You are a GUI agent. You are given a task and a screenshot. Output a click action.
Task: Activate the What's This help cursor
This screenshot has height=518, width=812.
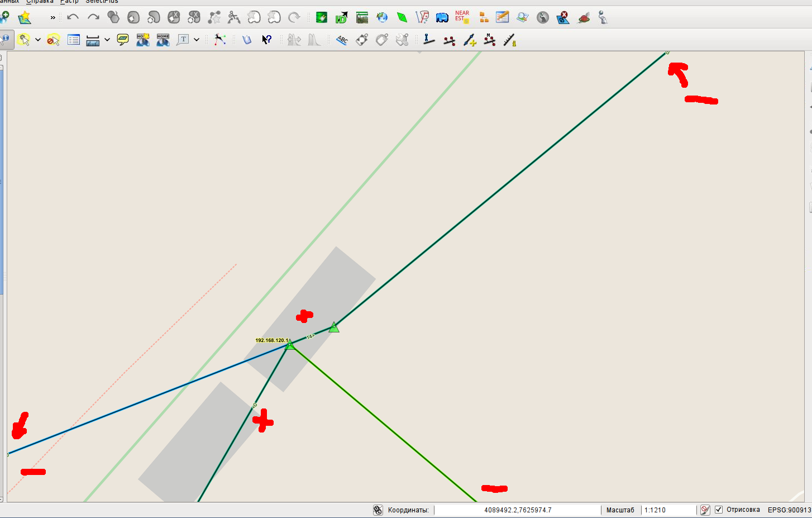267,40
